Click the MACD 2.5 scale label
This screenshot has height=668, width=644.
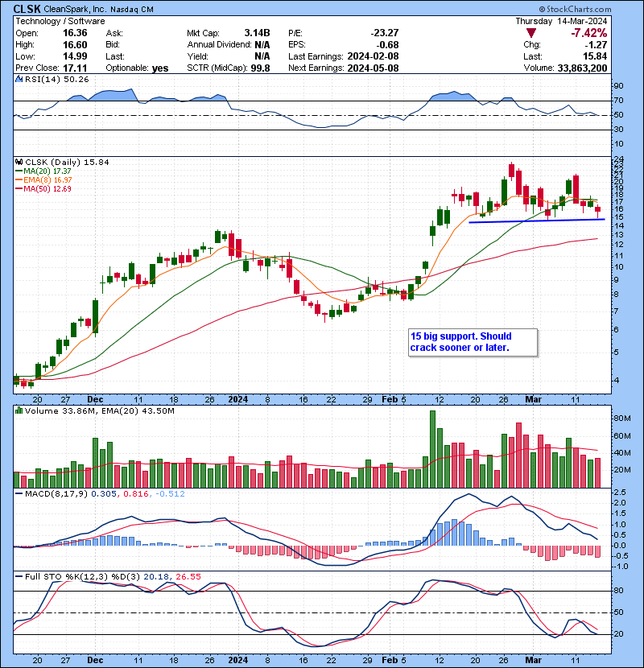(x=620, y=492)
